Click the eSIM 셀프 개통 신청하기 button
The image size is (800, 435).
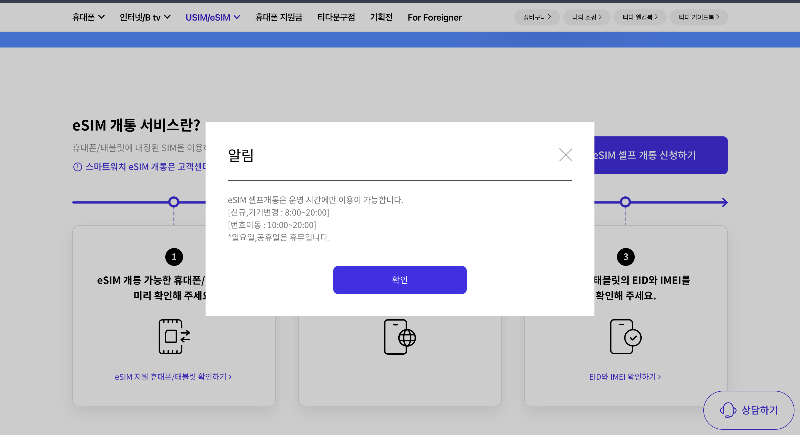pyautogui.click(x=661, y=155)
